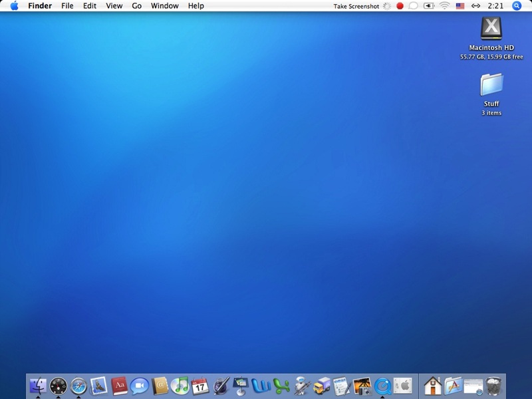The image size is (532, 399).
Task: Open iChat in the Dock
Action: (x=140, y=386)
